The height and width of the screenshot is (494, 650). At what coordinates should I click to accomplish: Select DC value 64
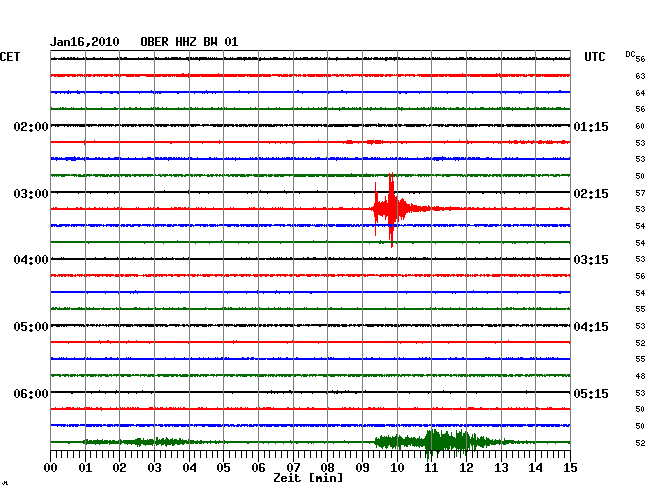click(x=640, y=93)
